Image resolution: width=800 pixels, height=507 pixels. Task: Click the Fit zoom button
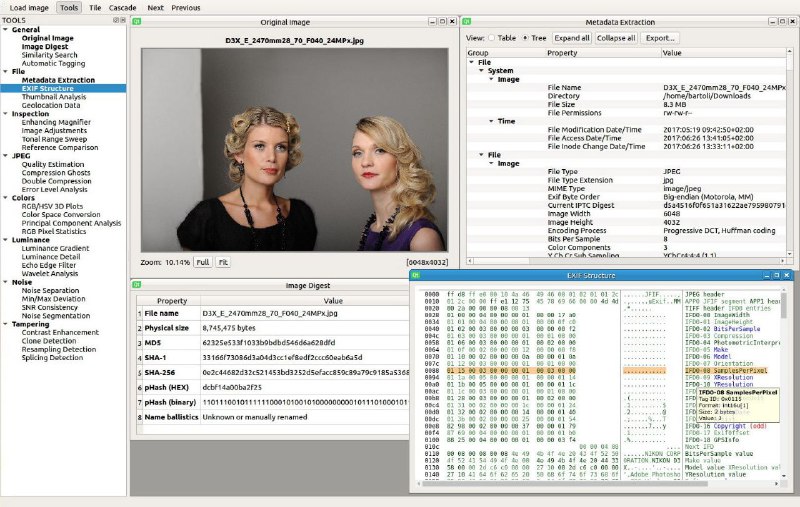click(x=223, y=262)
